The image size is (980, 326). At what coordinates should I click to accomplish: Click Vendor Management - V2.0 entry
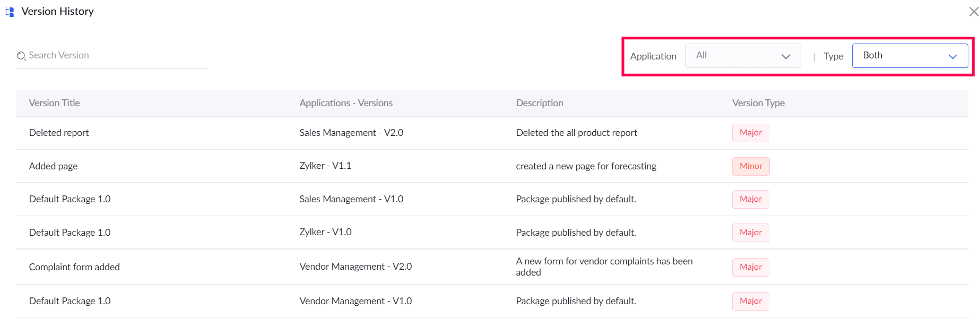click(355, 267)
